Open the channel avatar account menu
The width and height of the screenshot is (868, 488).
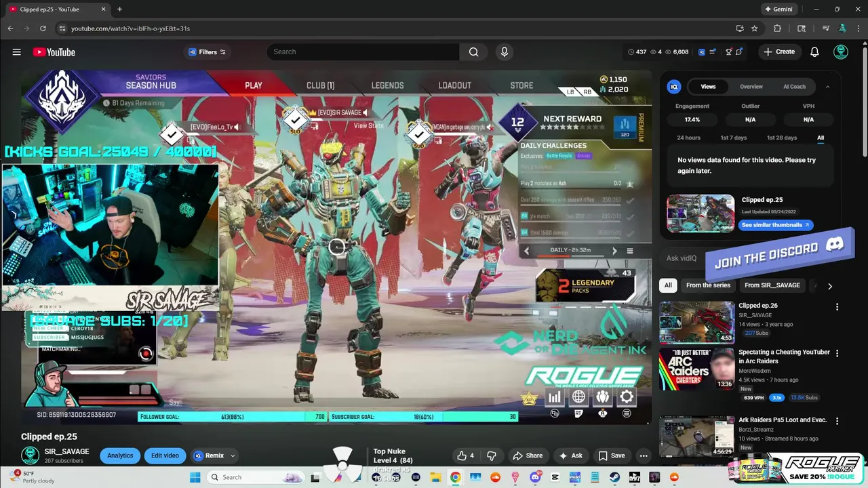click(841, 52)
